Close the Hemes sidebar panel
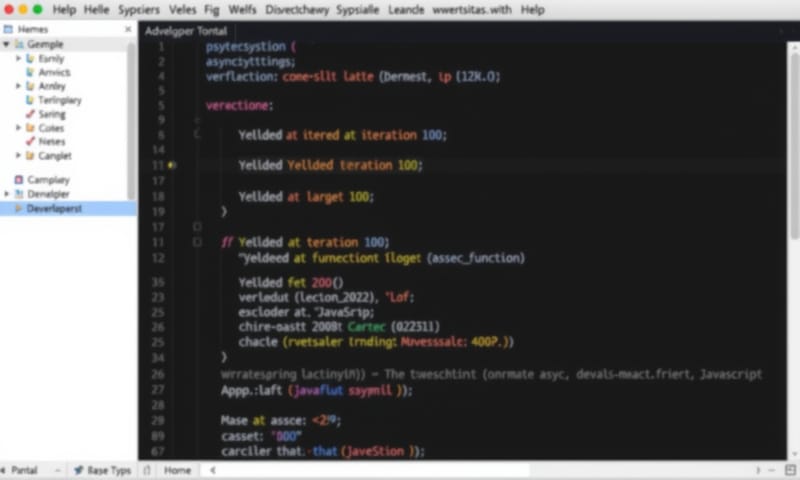The height and width of the screenshot is (480, 800). (128, 29)
